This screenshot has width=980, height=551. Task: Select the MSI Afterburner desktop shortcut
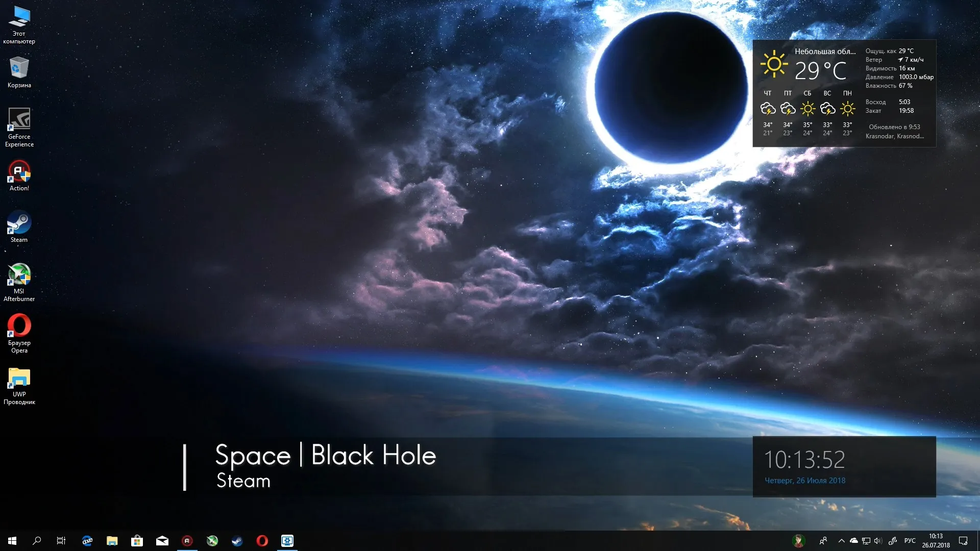[19, 282]
